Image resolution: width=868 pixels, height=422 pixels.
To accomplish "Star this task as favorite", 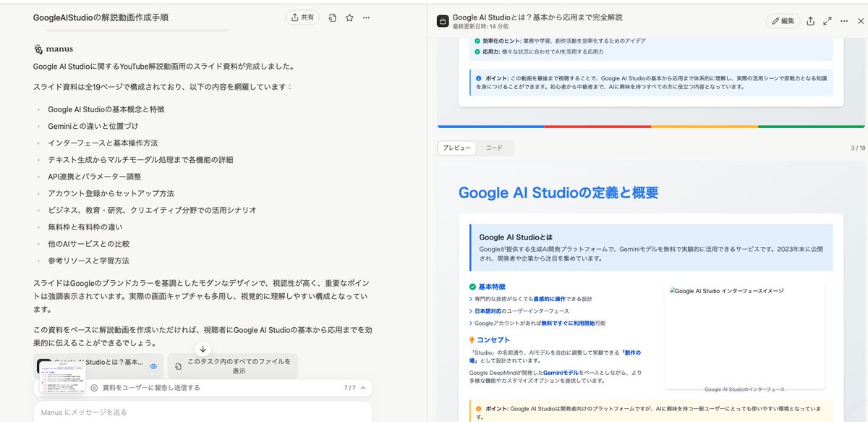I will click(349, 17).
